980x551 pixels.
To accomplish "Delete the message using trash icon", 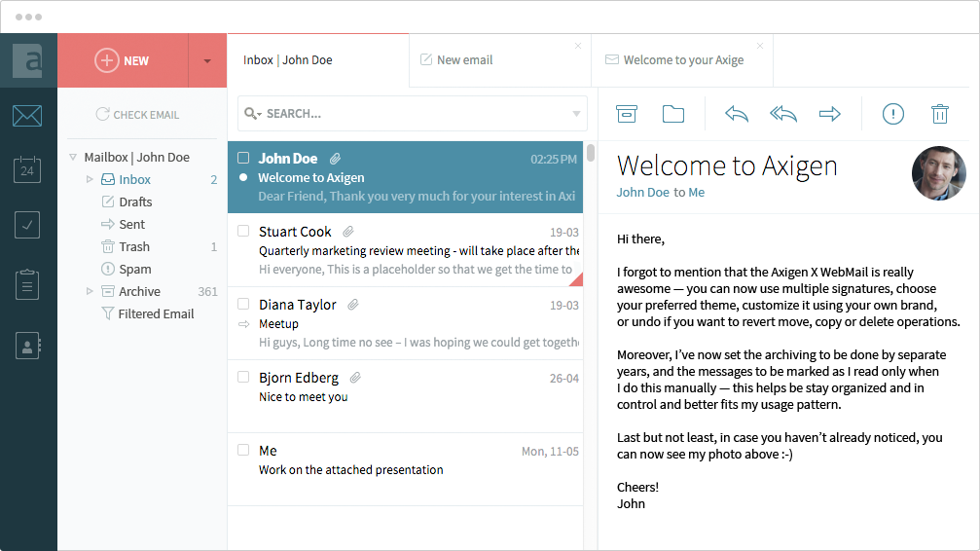I will (939, 114).
